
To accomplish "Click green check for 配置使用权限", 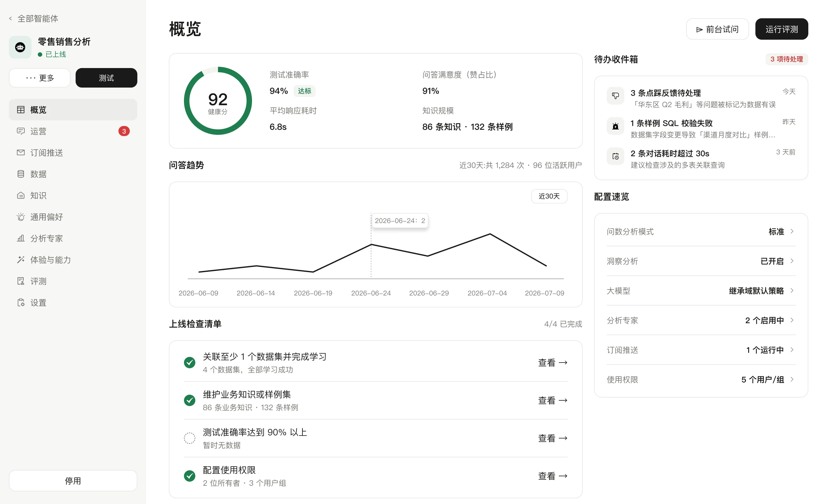I will pos(190,476).
